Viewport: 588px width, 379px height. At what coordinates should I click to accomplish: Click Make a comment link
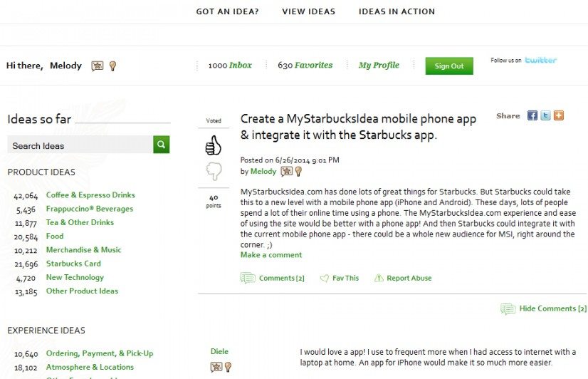coord(271,255)
